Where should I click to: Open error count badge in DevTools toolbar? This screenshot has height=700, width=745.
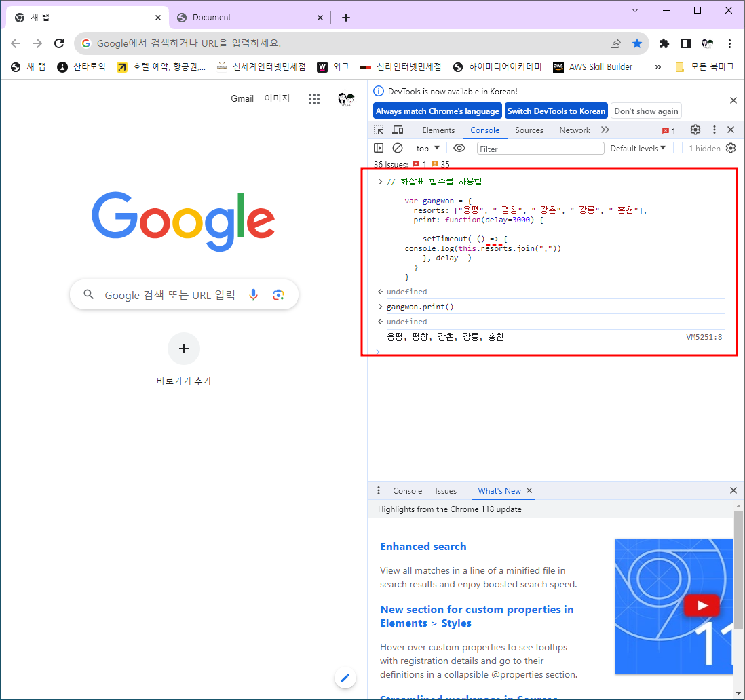(669, 131)
